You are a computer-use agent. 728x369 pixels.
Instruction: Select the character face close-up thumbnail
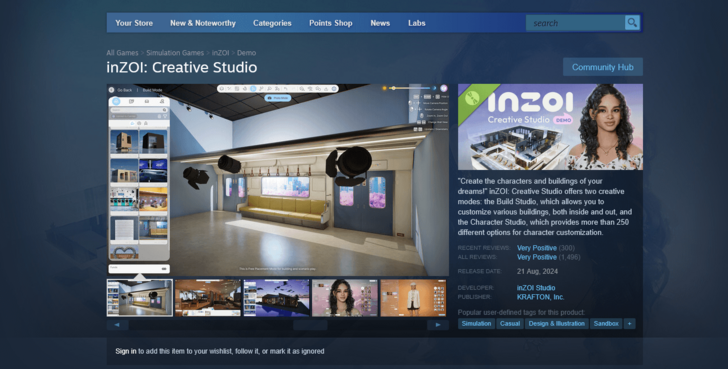[x=345, y=298]
